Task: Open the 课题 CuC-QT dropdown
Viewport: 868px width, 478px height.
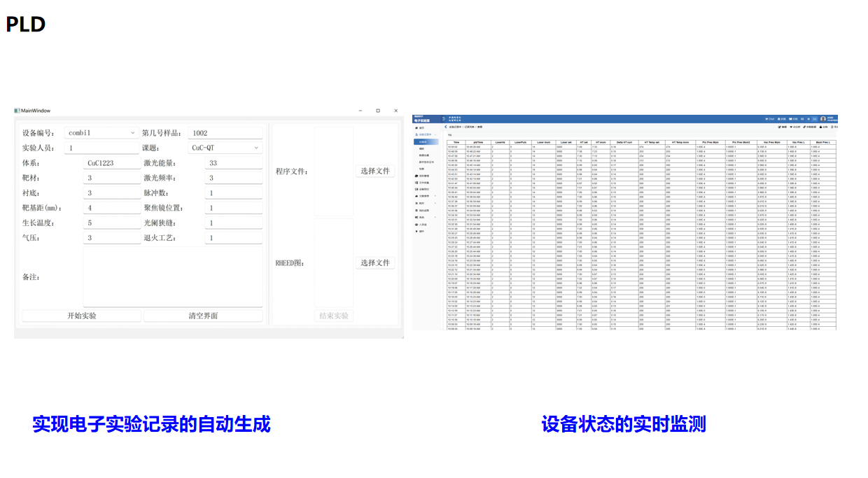Action: pos(225,148)
